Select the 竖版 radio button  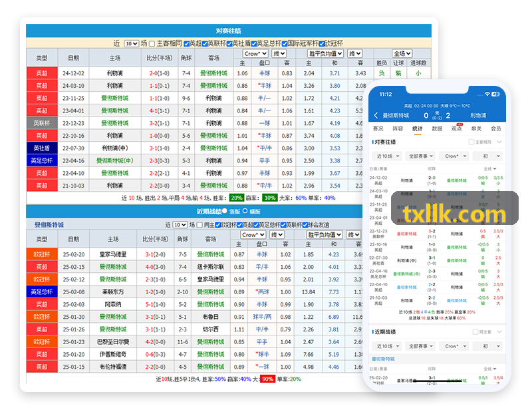[225, 211]
